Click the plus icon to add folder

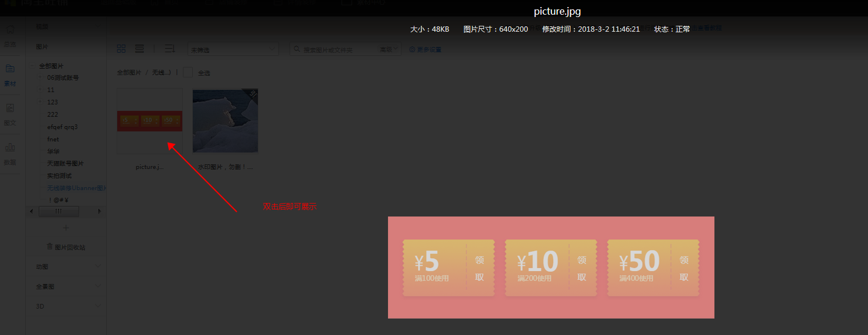tap(66, 228)
